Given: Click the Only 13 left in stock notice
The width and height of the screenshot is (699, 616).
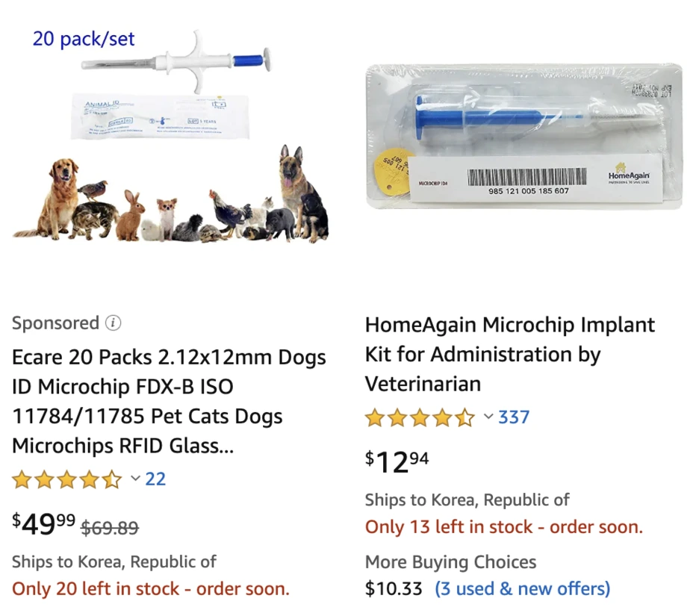Looking at the screenshot, I should tap(503, 526).
